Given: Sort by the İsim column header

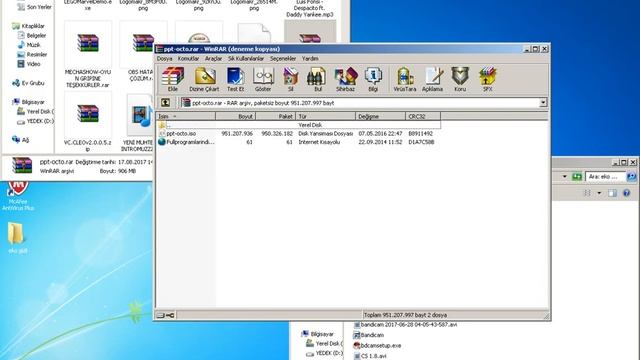Looking at the screenshot, I should click(186, 116).
